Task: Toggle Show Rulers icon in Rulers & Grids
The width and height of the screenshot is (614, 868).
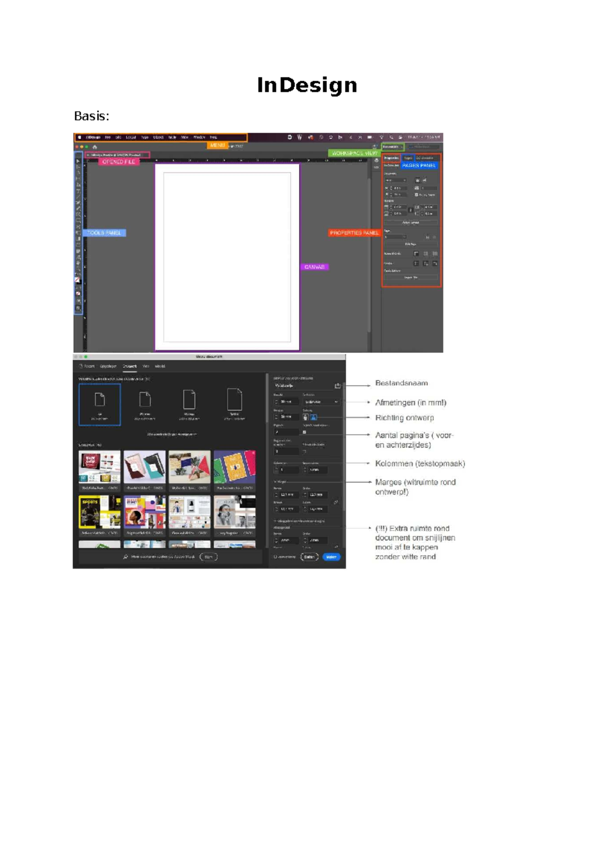Action: point(416,254)
